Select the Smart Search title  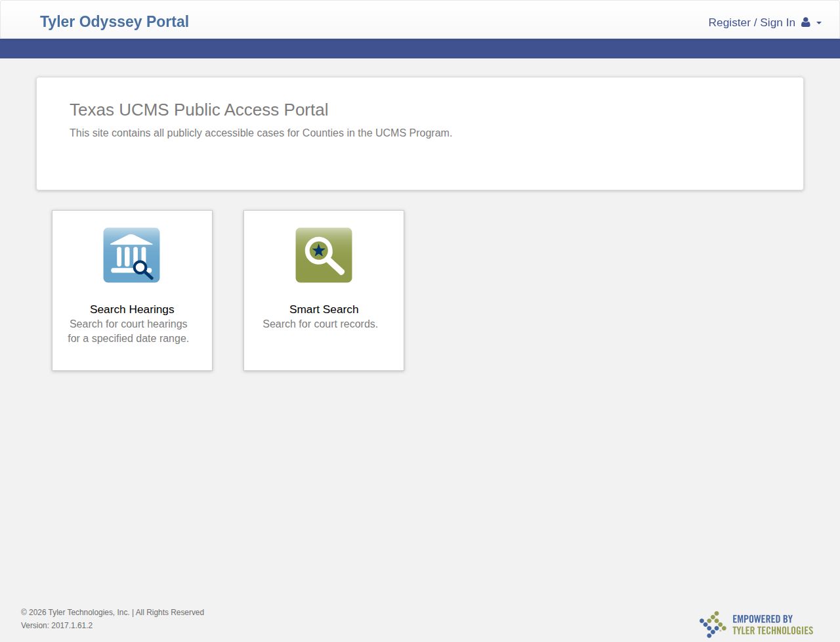point(324,309)
